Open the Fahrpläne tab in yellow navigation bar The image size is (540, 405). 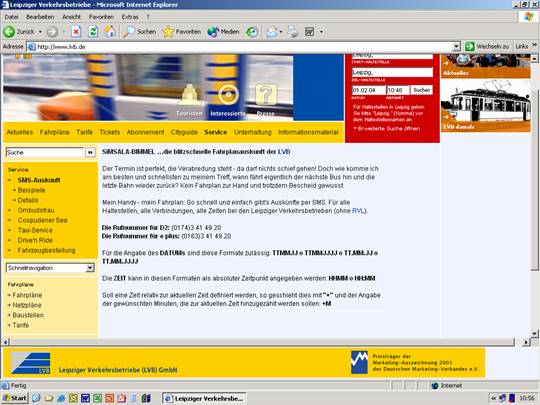point(54,132)
